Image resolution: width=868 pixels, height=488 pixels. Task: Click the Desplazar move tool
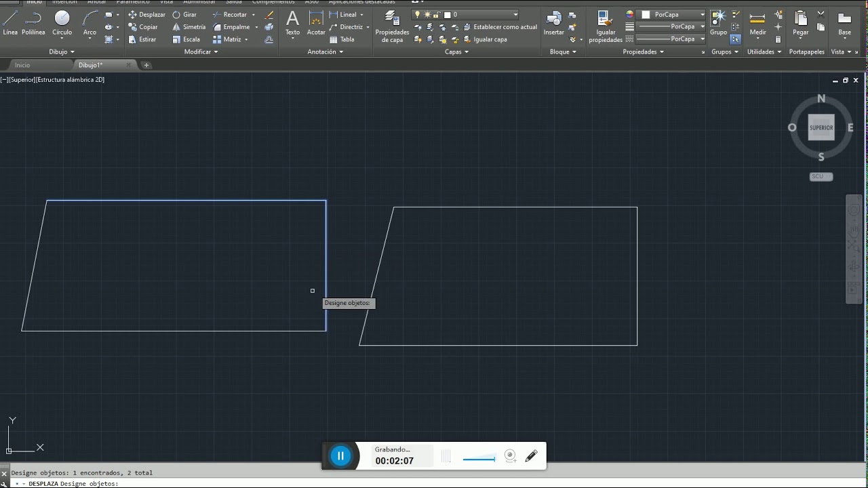(146, 15)
